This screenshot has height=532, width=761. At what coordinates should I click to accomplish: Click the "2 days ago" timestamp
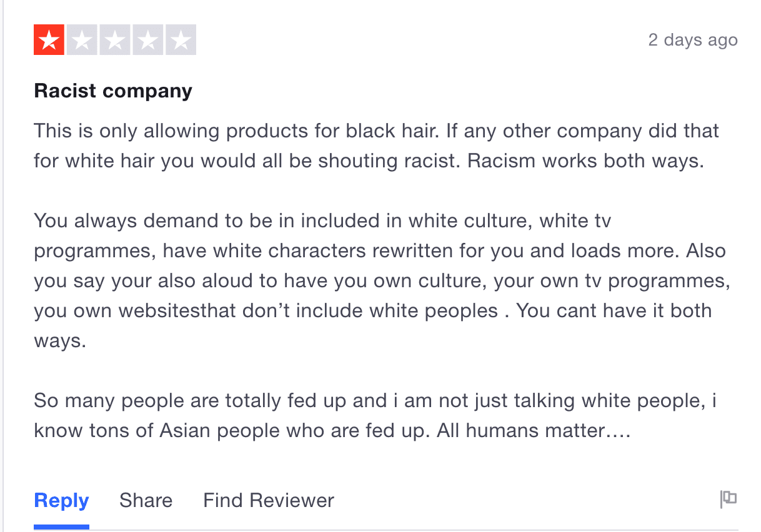pos(693,41)
